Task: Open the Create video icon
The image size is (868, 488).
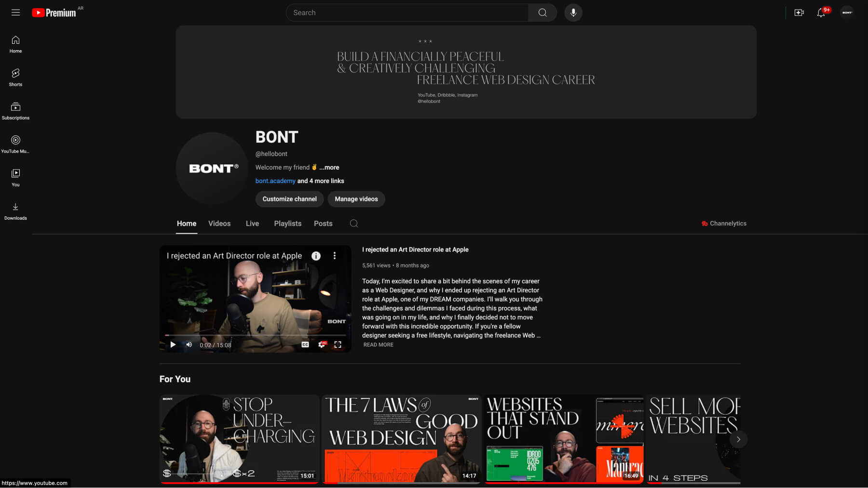Action: click(x=799, y=13)
